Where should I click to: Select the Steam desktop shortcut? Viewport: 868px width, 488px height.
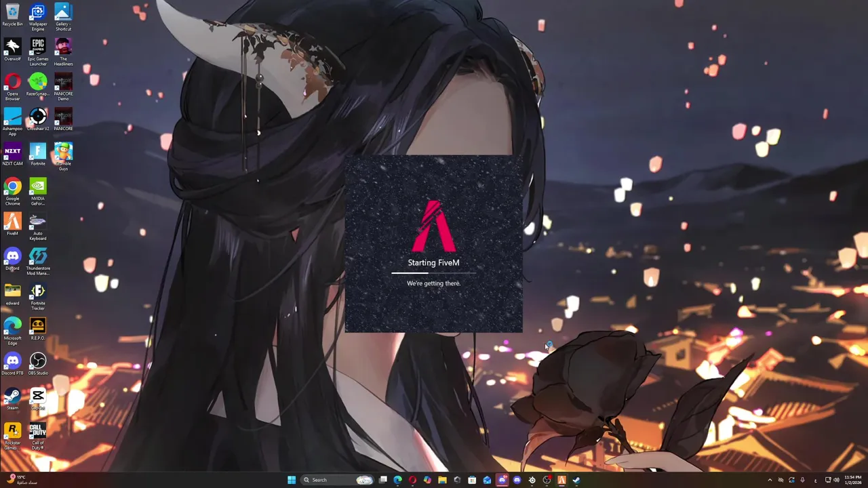tap(12, 399)
